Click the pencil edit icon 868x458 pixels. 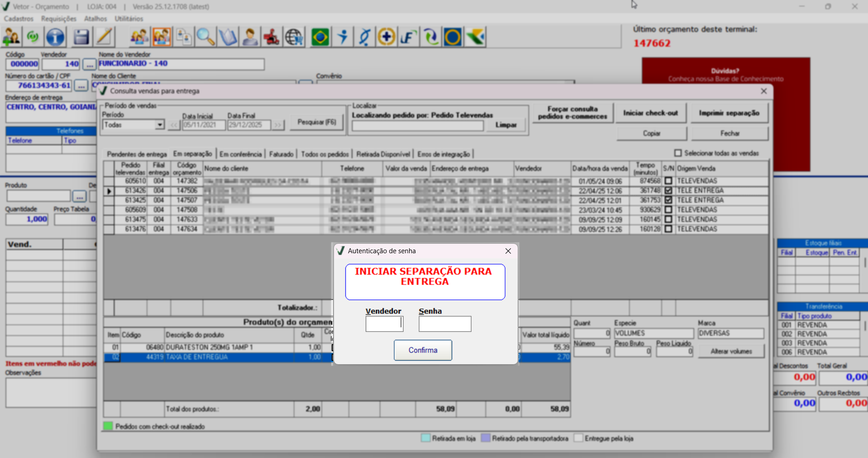(x=105, y=37)
